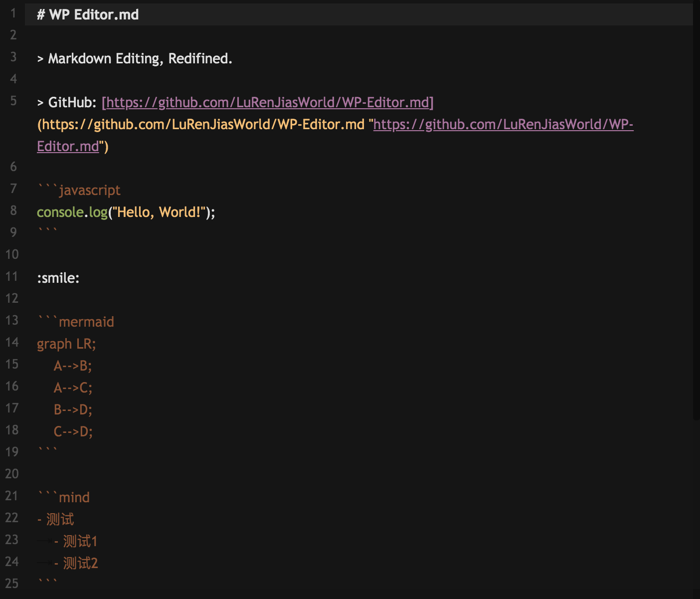Screen dimensions: 700x599
Task: Click the 'graph LR;' line
Action: tap(66, 344)
